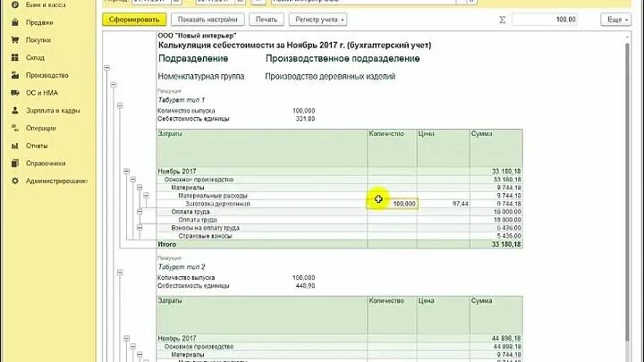Viewport: 644px width, 362px height.
Task: Select the Итого total 33 180,18
Action: [506, 244]
